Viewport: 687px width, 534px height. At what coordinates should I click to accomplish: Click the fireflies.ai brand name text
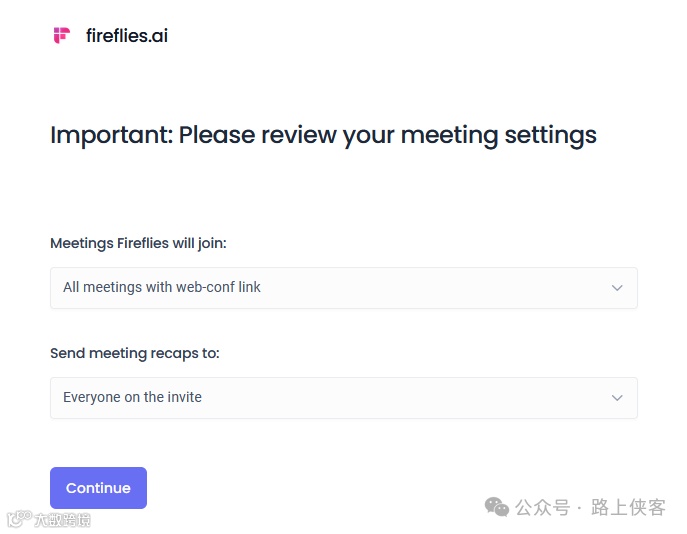(x=127, y=36)
